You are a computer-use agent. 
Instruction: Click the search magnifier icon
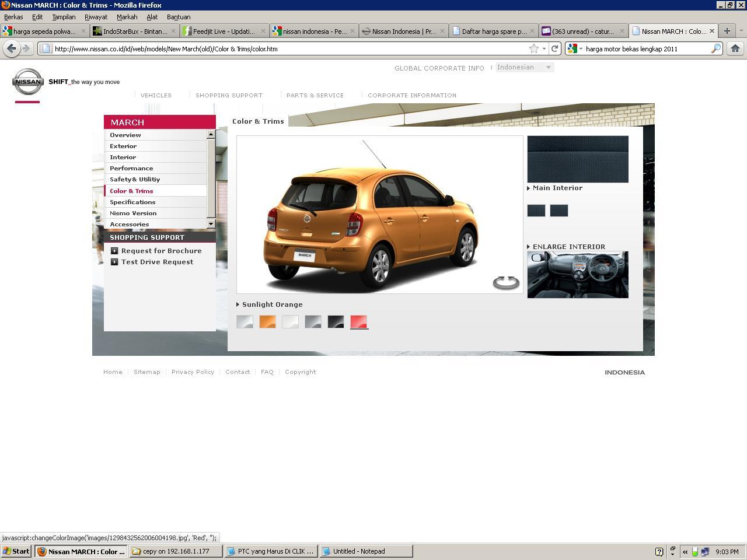click(x=715, y=49)
